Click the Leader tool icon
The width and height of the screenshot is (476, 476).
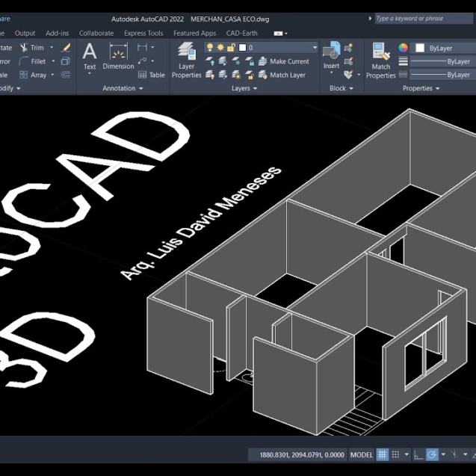pyautogui.click(x=142, y=61)
